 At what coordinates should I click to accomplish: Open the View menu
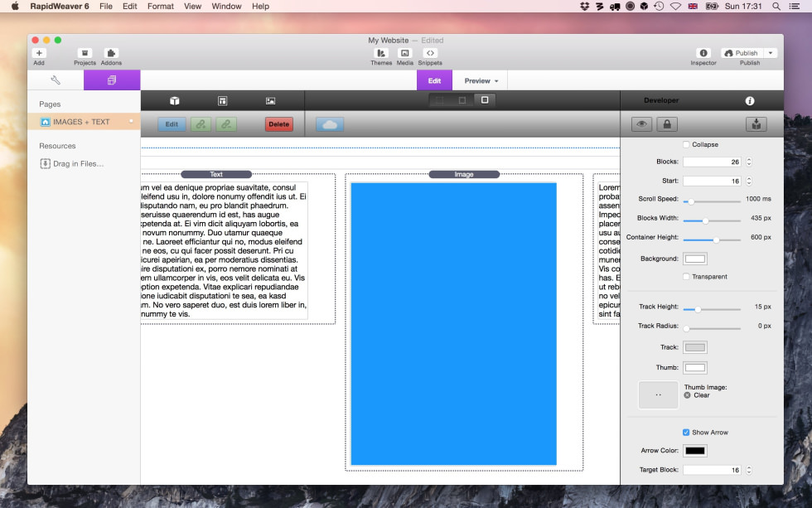(192, 6)
